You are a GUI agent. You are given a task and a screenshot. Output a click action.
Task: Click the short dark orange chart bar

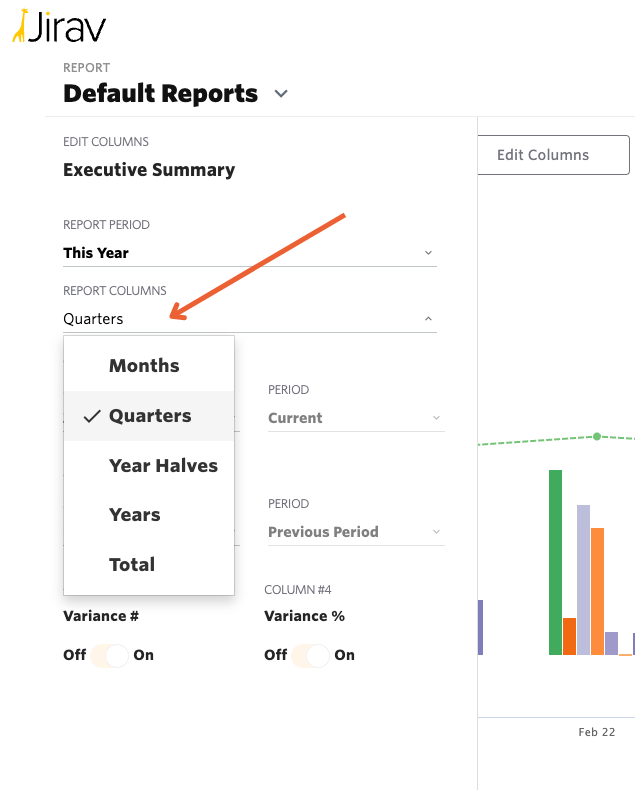[569, 636]
